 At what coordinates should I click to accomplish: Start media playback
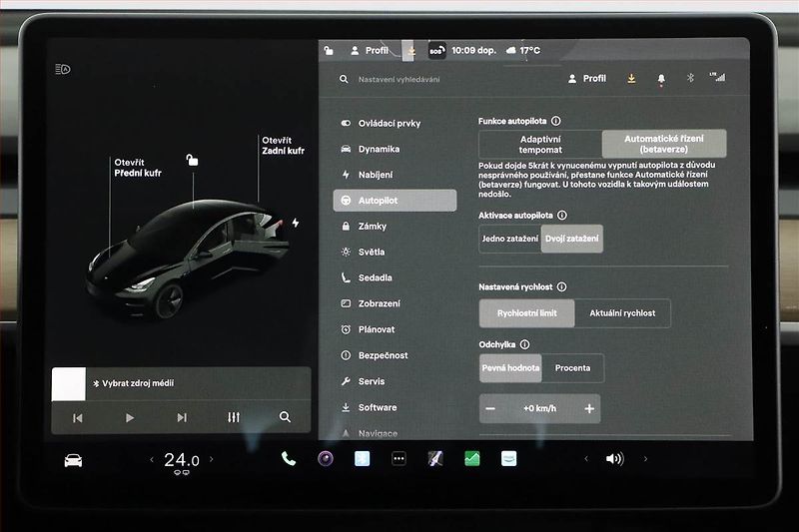[130, 417]
